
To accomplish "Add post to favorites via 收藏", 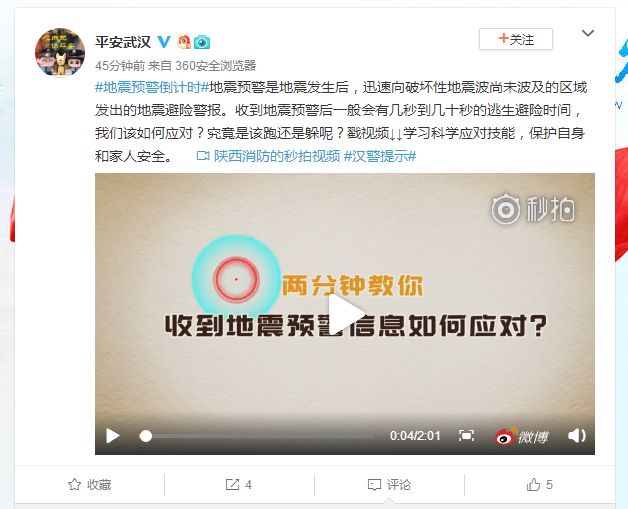I will (90, 485).
